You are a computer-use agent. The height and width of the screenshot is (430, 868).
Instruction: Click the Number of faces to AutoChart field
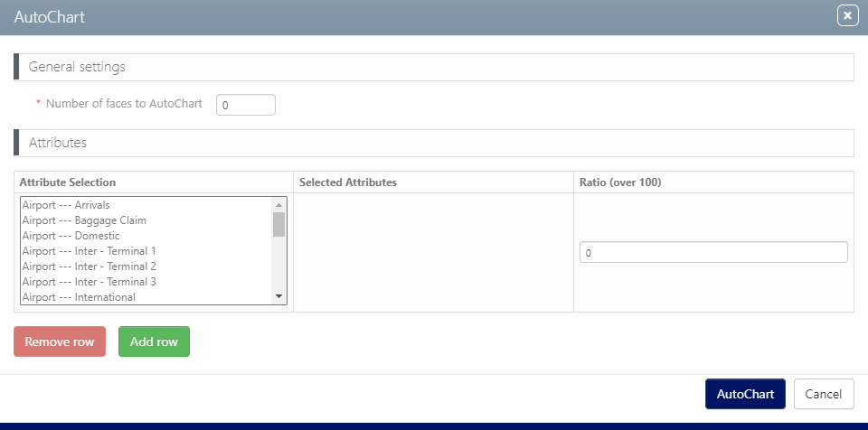245,105
